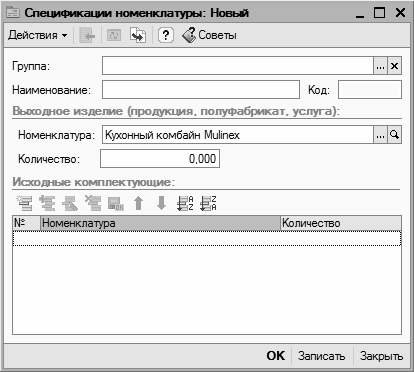Open Советы tips button
The height and width of the screenshot is (372, 414).
pos(209,35)
